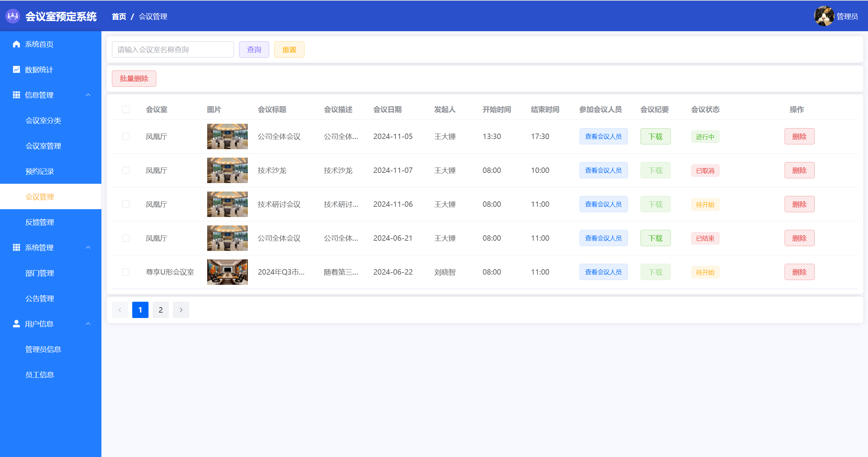This screenshot has height=457, width=868.
Task: Click the meeting room name search field
Action: pyautogui.click(x=173, y=49)
